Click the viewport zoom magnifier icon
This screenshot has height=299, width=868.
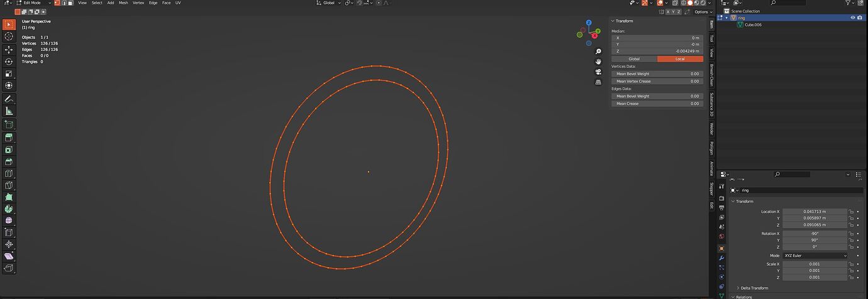(x=598, y=52)
